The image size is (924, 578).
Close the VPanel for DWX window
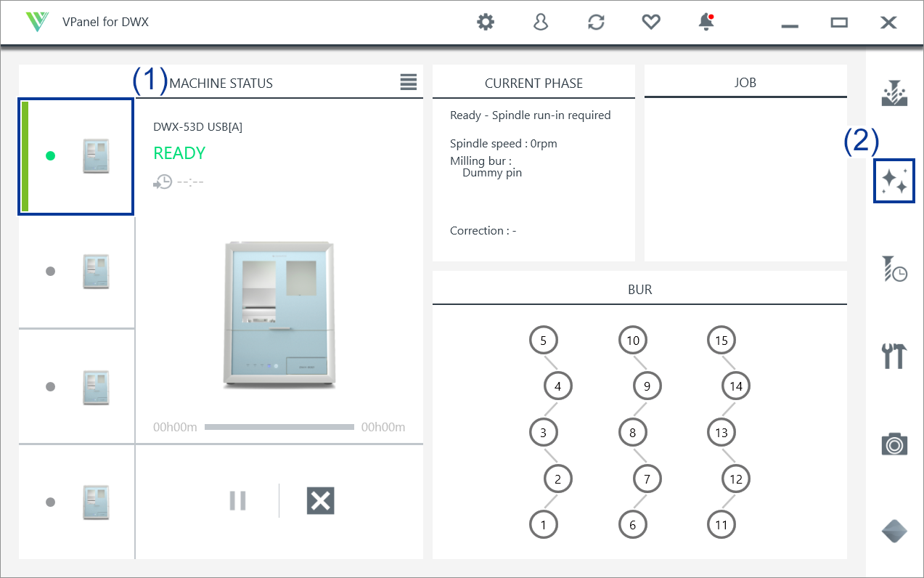tap(888, 23)
